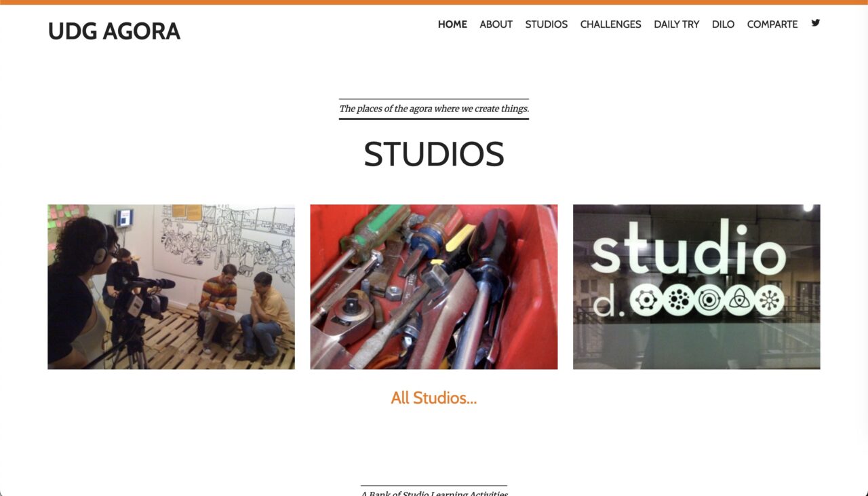Screen dimensions: 868x496
Task: Click the last circular starburst icon in studio d. logo
Action: (x=769, y=300)
